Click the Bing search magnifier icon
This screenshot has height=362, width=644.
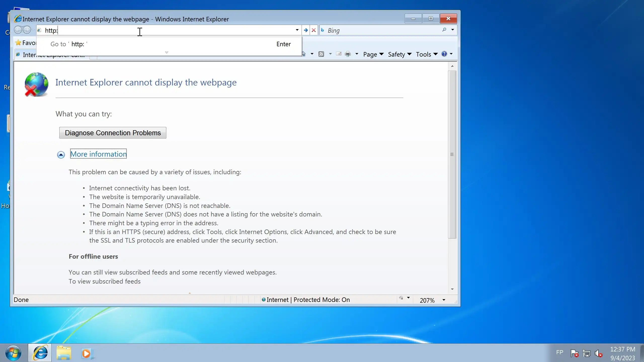(444, 30)
